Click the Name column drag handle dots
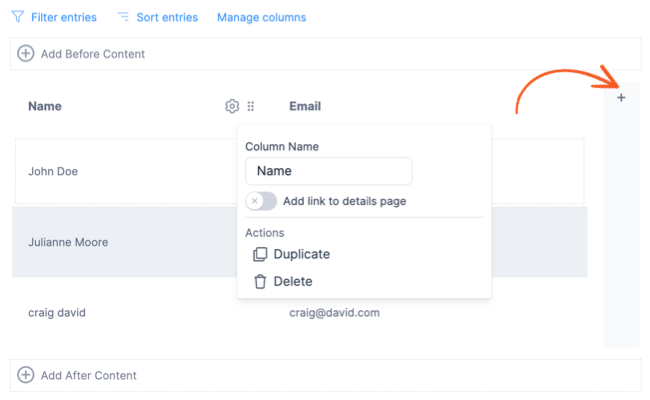 [250, 106]
